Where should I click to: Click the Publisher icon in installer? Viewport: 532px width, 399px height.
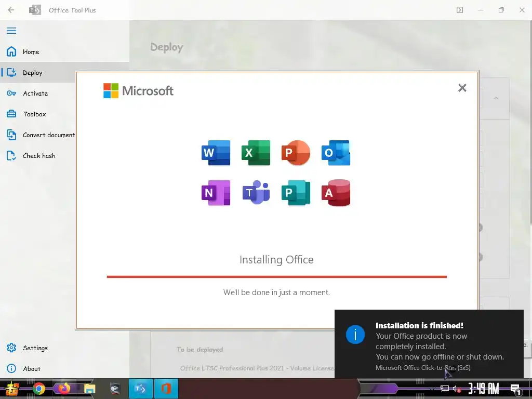point(296,193)
